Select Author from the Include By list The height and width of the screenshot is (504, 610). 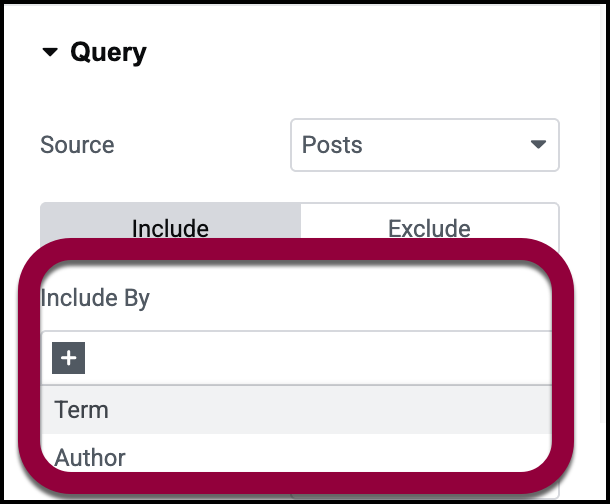click(x=90, y=457)
